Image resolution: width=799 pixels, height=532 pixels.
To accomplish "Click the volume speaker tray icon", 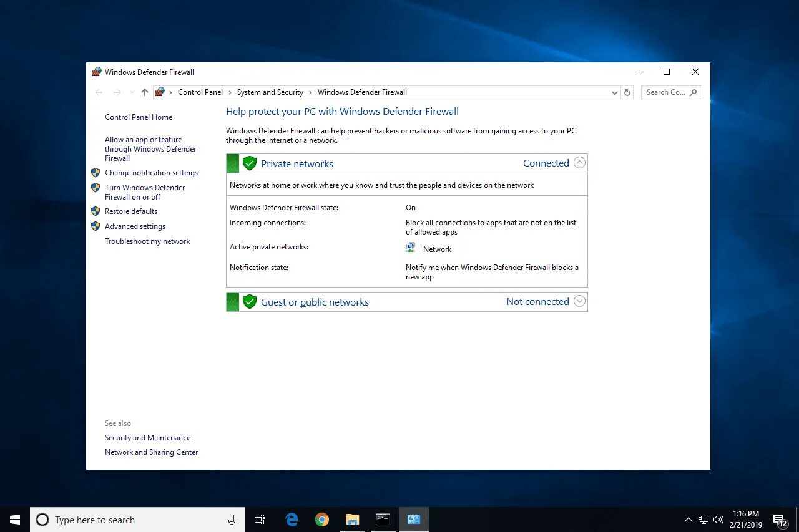I will (x=718, y=520).
